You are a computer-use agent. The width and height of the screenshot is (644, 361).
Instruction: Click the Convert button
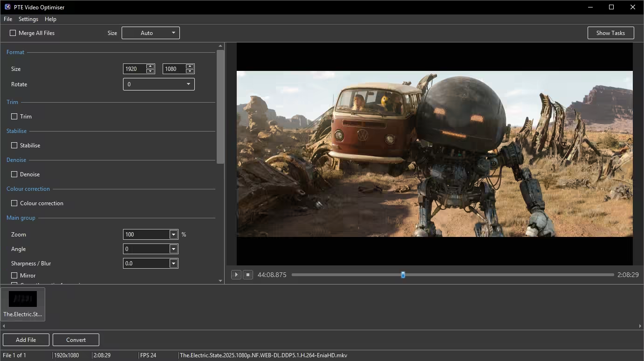pyautogui.click(x=76, y=340)
